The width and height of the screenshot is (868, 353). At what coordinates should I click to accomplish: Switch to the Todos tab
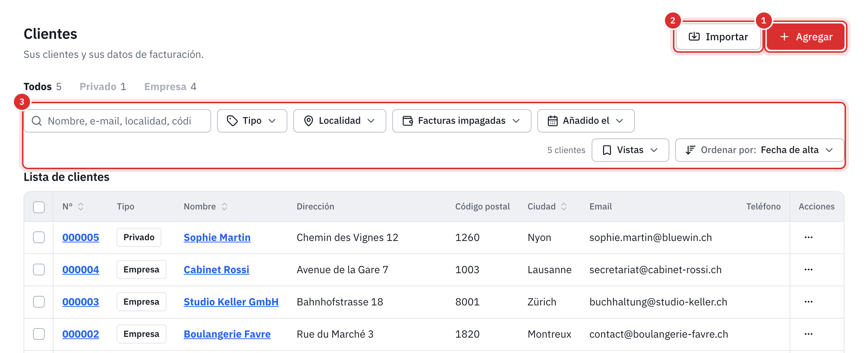[x=43, y=86]
